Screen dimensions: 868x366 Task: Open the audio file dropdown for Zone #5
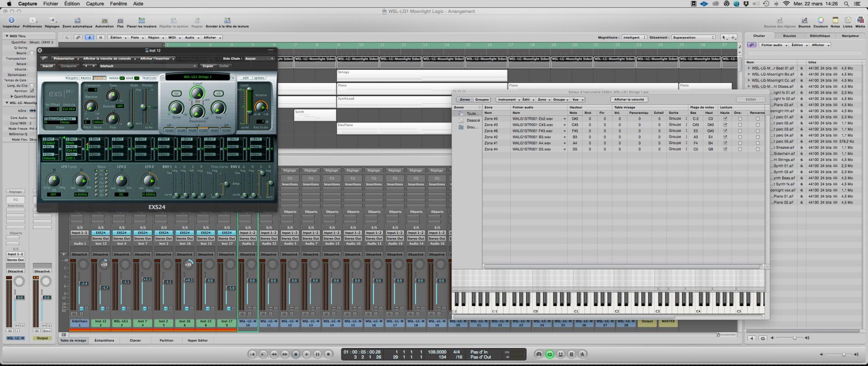click(x=564, y=119)
